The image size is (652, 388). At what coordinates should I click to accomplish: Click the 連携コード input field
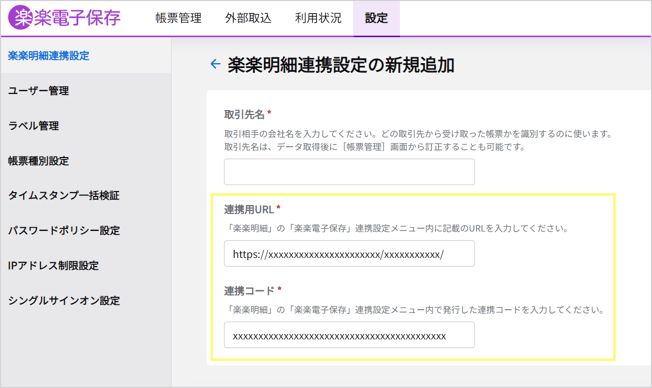click(x=349, y=335)
